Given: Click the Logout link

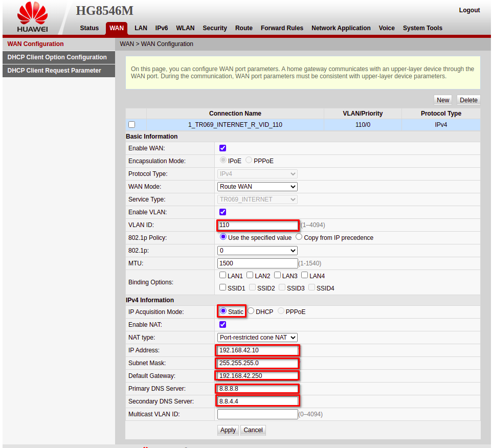Looking at the screenshot, I should pyautogui.click(x=469, y=10).
